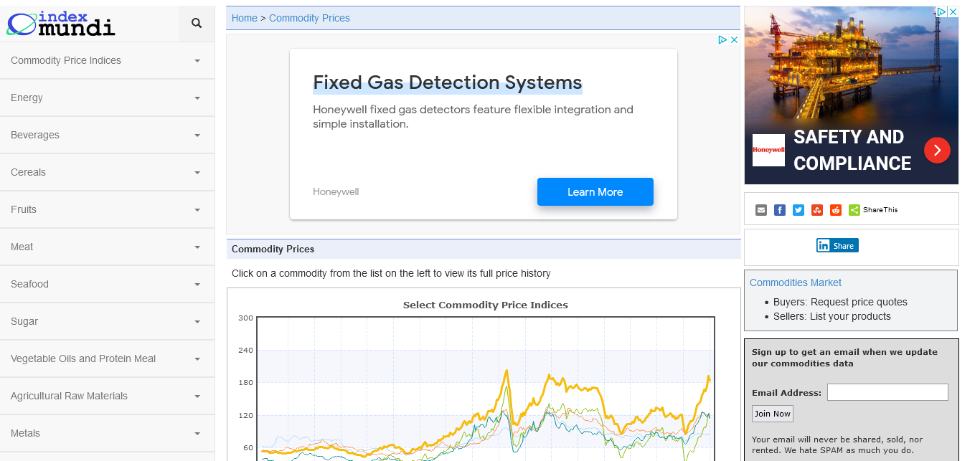The image size is (980, 461).
Task: Click the Email Address input field
Action: click(x=887, y=392)
